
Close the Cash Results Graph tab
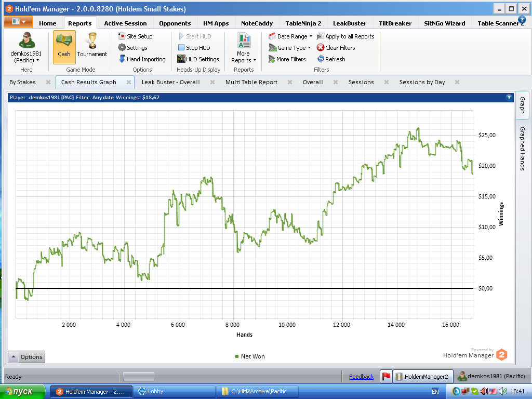point(129,82)
